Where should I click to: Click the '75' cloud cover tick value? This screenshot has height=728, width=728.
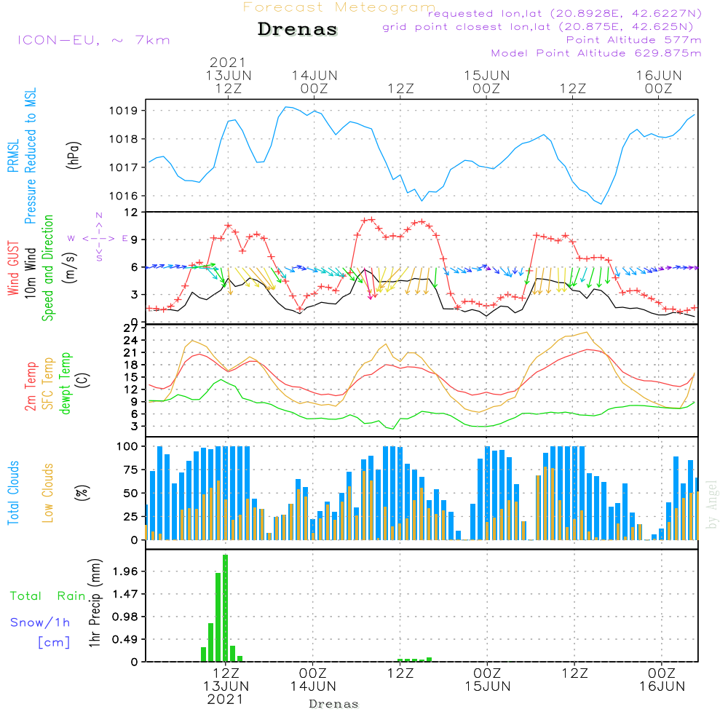click(130, 470)
